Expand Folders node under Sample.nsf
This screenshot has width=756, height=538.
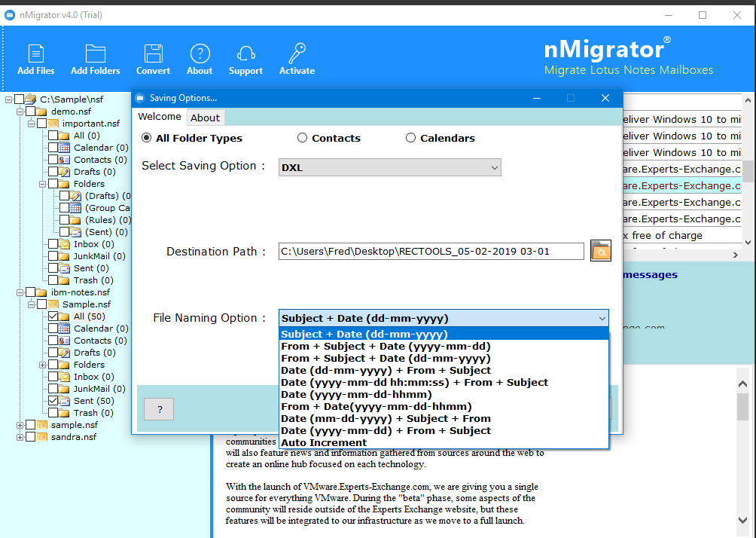point(42,365)
